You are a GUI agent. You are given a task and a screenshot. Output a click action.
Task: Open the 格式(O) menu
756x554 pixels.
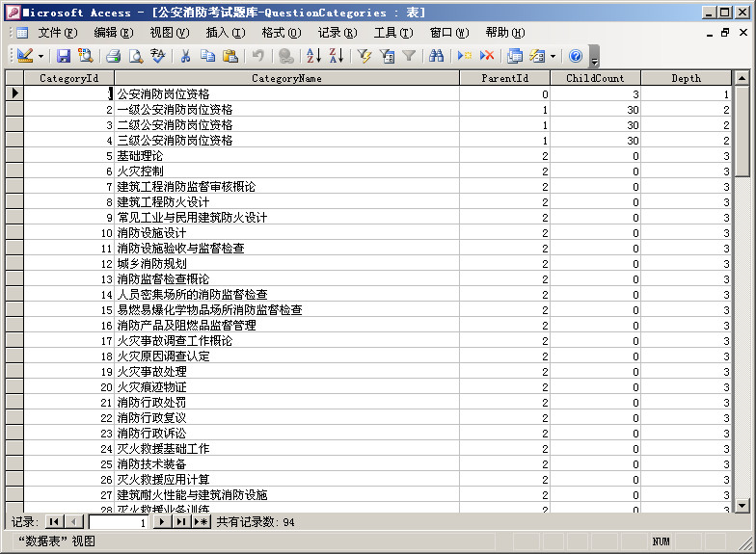point(282,33)
